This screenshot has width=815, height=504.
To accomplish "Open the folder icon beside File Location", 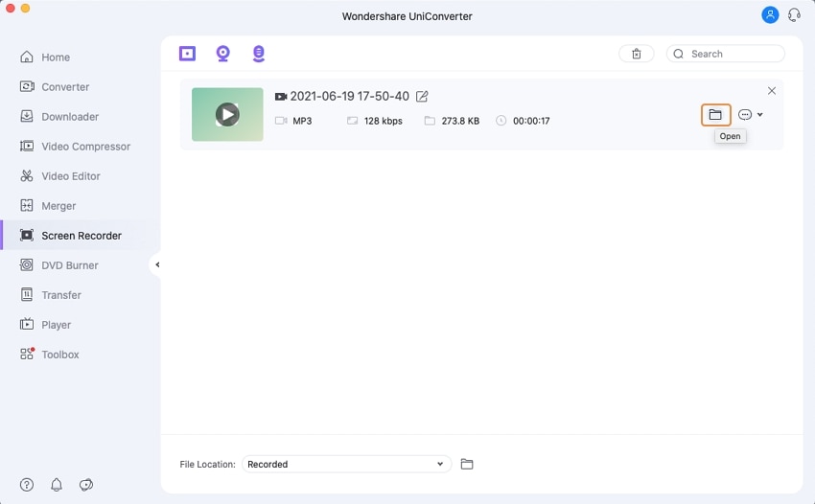I will coord(467,464).
